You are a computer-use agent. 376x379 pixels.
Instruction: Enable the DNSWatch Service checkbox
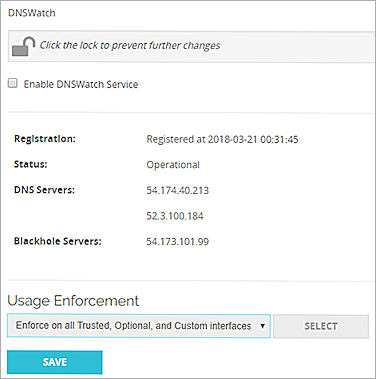[13, 83]
